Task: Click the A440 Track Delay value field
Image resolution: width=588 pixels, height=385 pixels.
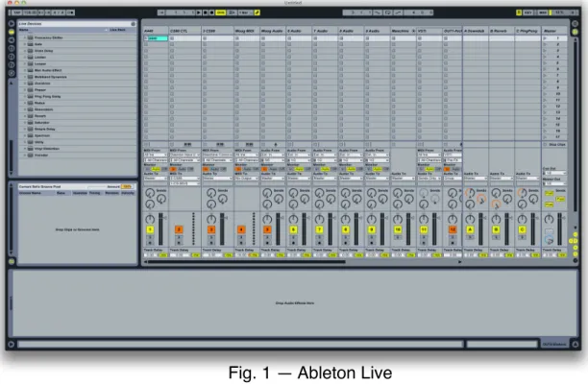Action: pyautogui.click(x=151, y=255)
